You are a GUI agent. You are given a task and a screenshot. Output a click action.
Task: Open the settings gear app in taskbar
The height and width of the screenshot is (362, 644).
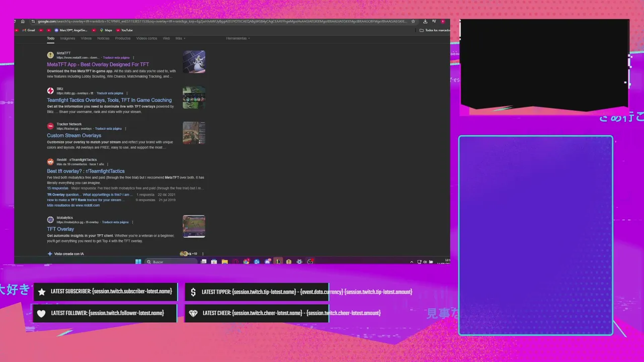[299, 261]
